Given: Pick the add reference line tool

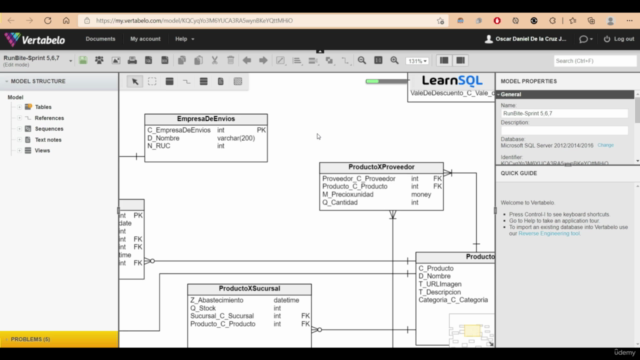Looking at the screenshot, I should click(x=187, y=81).
